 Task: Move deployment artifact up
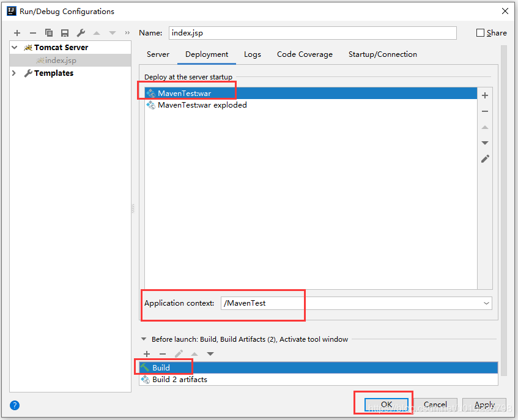click(x=485, y=127)
